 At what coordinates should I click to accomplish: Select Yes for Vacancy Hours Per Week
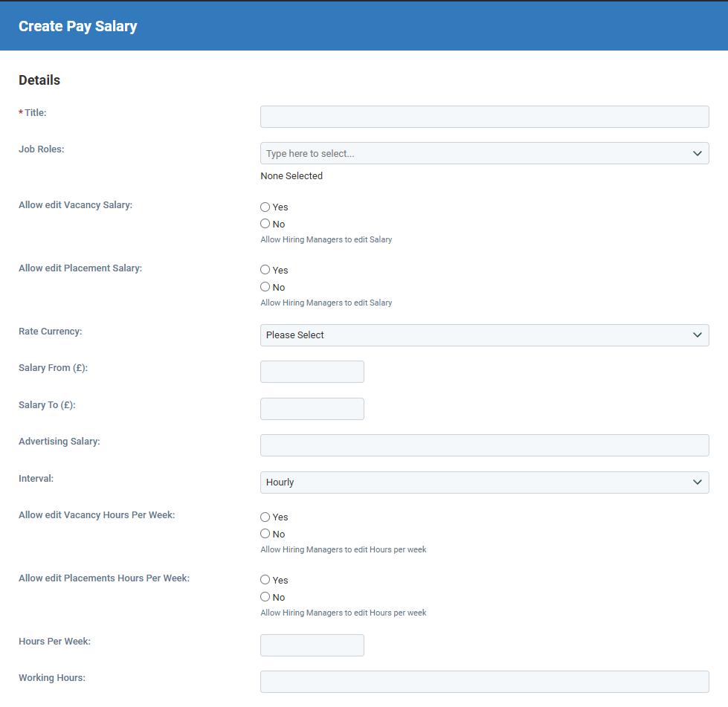click(265, 517)
